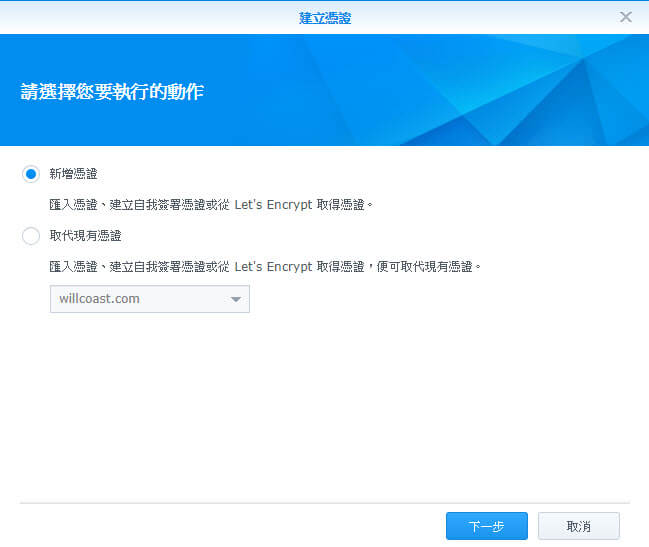Select the 取代現有憑證 radio button
649x547 pixels.
pos(30,236)
